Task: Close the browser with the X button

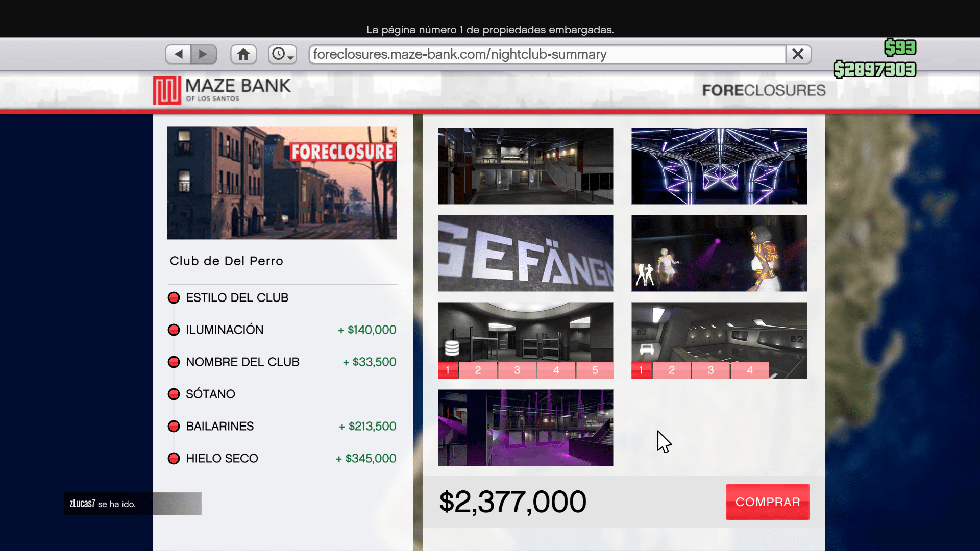Action: click(798, 54)
